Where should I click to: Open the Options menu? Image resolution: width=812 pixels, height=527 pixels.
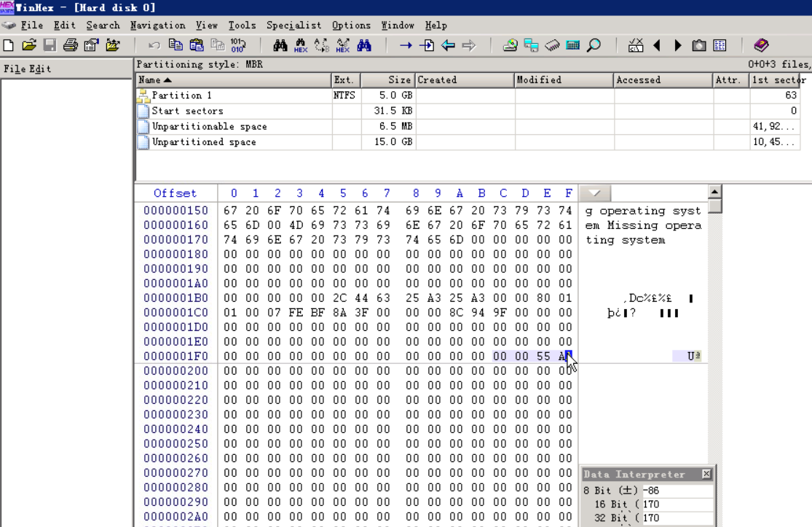pyautogui.click(x=352, y=26)
